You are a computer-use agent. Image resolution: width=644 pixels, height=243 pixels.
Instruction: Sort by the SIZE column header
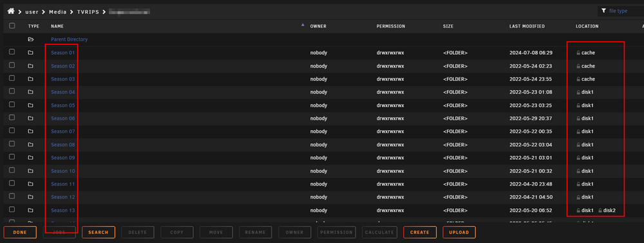448,26
